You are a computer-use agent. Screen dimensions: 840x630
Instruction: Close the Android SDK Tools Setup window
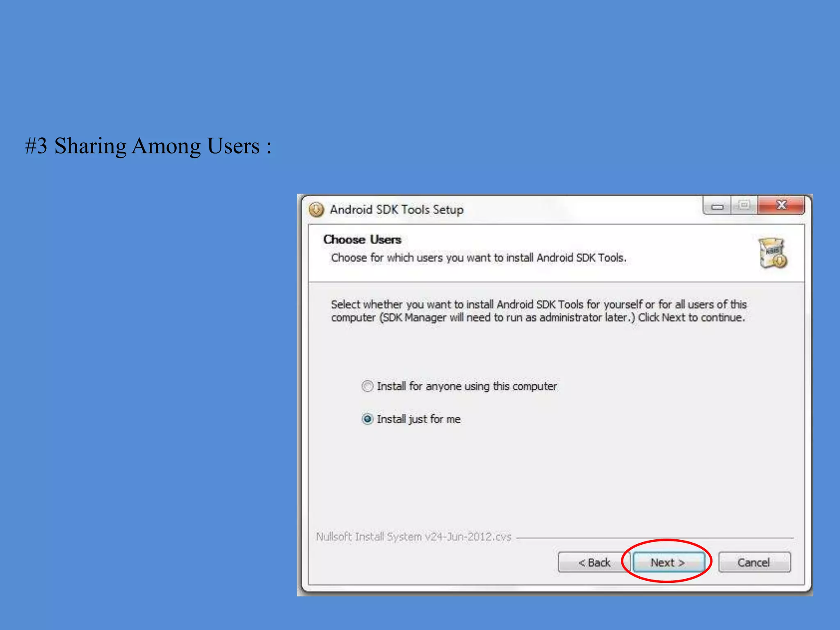(781, 205)
